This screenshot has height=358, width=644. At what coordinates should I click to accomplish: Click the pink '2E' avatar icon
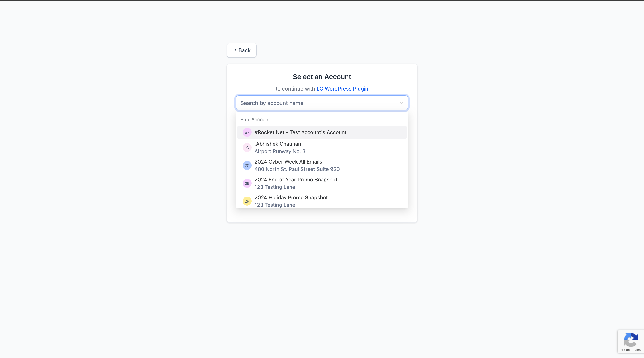click(x=247, y=183)
